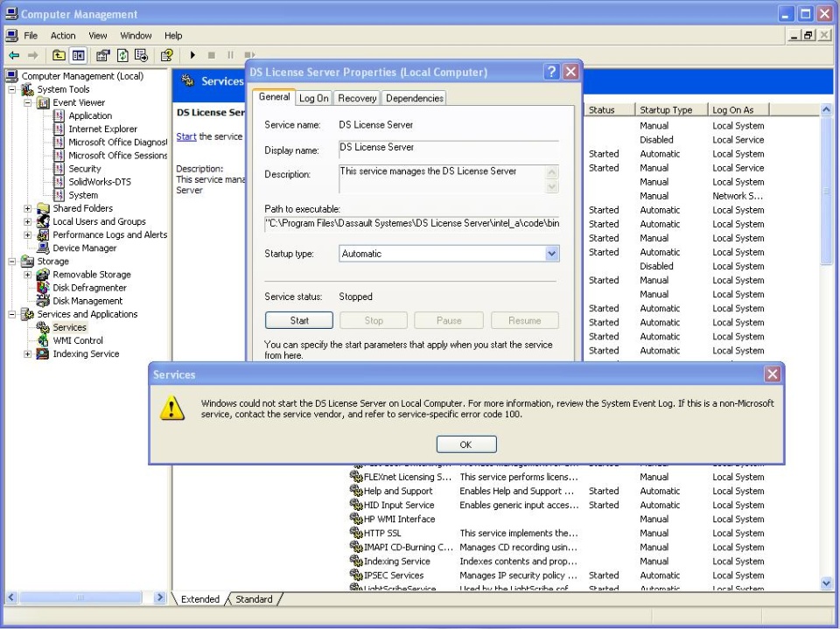Click the Help toolbar icon

click(x=166, y=55)
